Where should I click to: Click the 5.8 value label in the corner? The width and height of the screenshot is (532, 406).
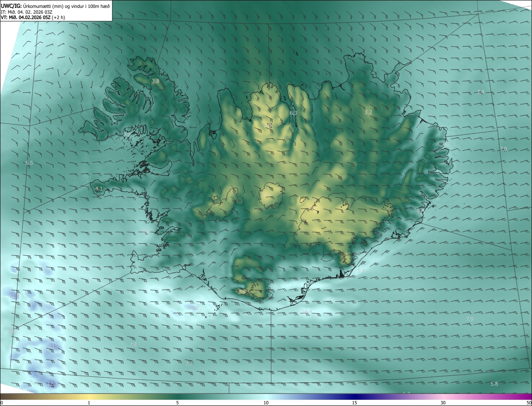click(494, 384)
